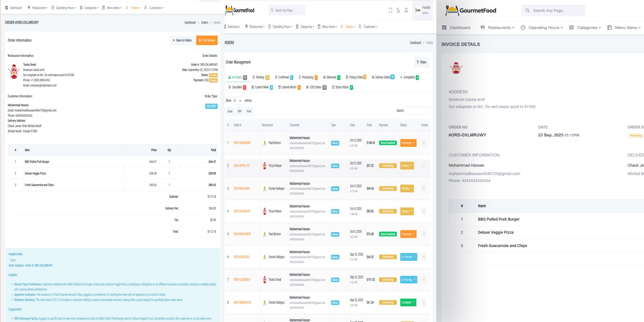Click the Back to Orders button
Viewport: 644px width, 322px height.
click(x=182, y=40)
